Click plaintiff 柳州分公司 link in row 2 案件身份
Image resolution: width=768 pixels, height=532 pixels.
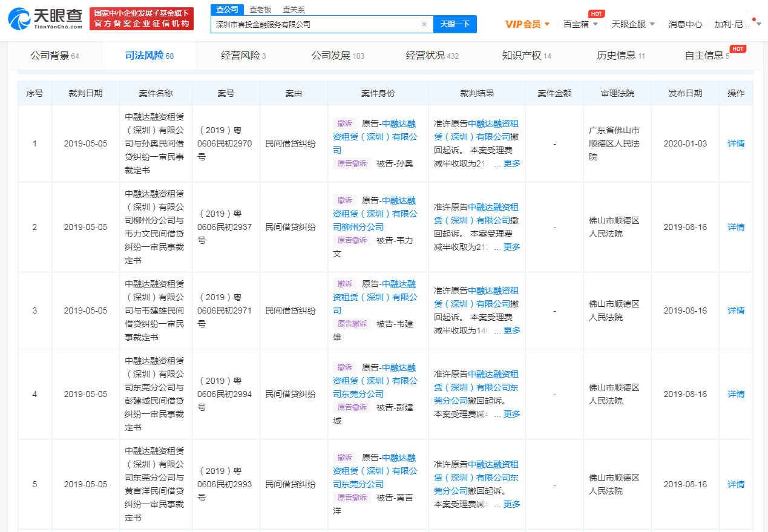tap(375, 214)
